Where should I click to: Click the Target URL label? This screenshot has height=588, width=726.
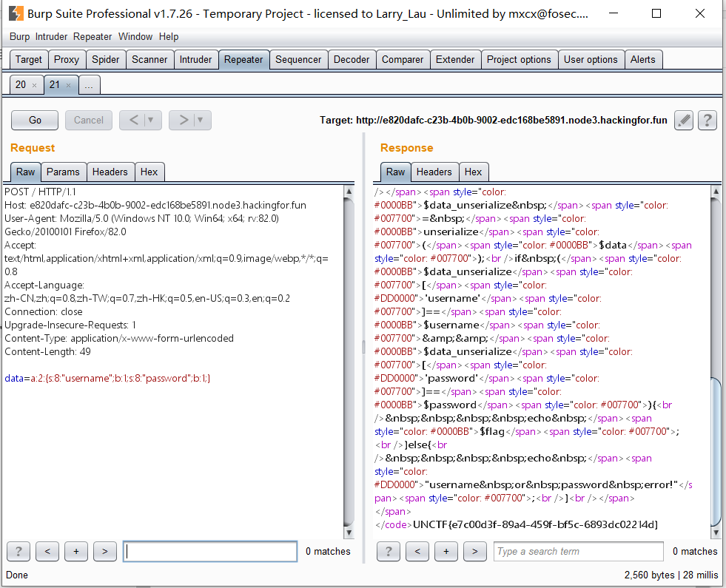tap(494, 121)
